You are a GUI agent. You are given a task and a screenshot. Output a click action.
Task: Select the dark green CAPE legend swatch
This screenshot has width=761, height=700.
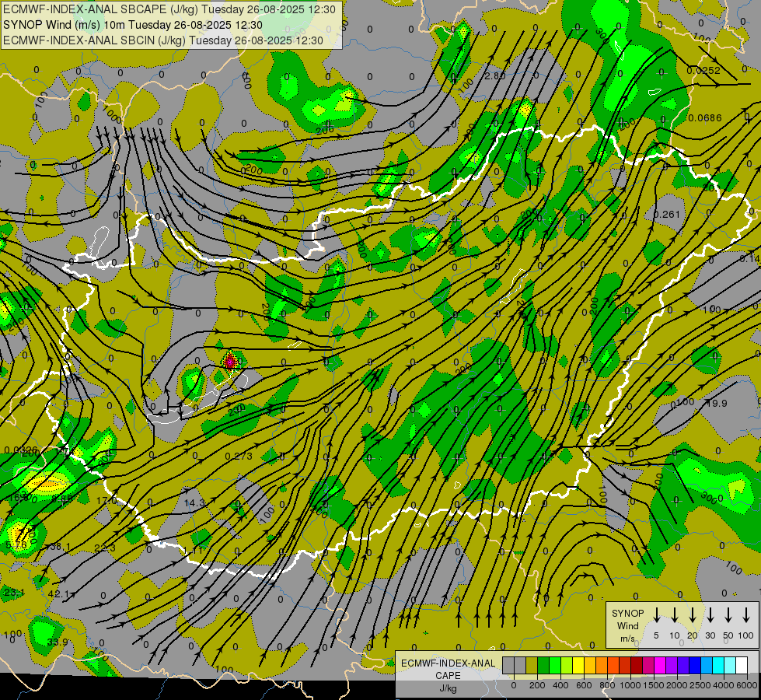[543, 665]
